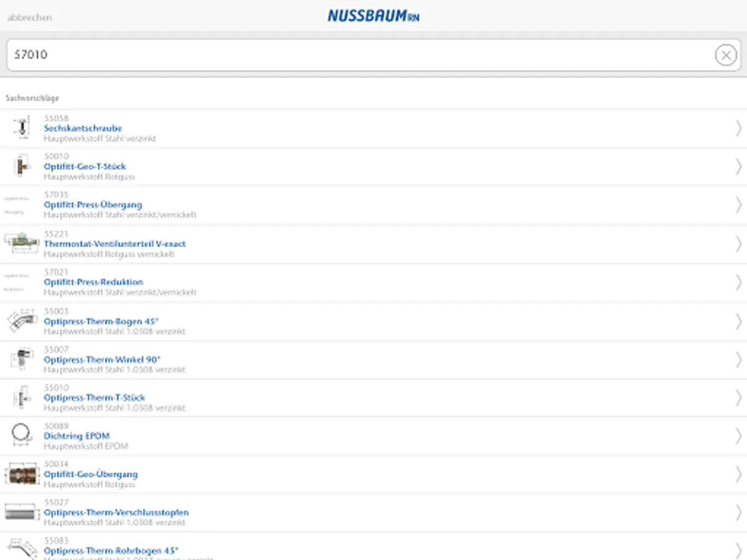Viewport: 747px width, 560px height.
Task: Expand Optifitt-Press-Reduktion row chevron
Action: pos(738,282)
